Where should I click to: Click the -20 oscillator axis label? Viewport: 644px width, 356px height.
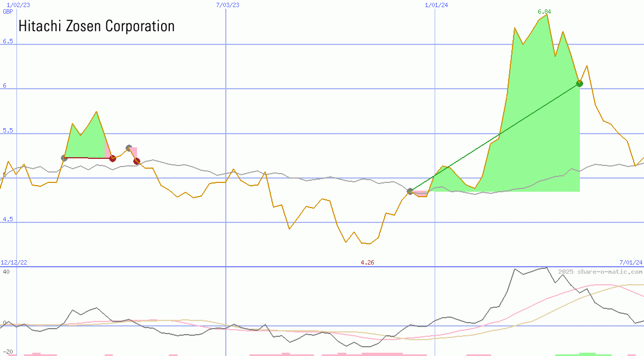tap(8, 352)
